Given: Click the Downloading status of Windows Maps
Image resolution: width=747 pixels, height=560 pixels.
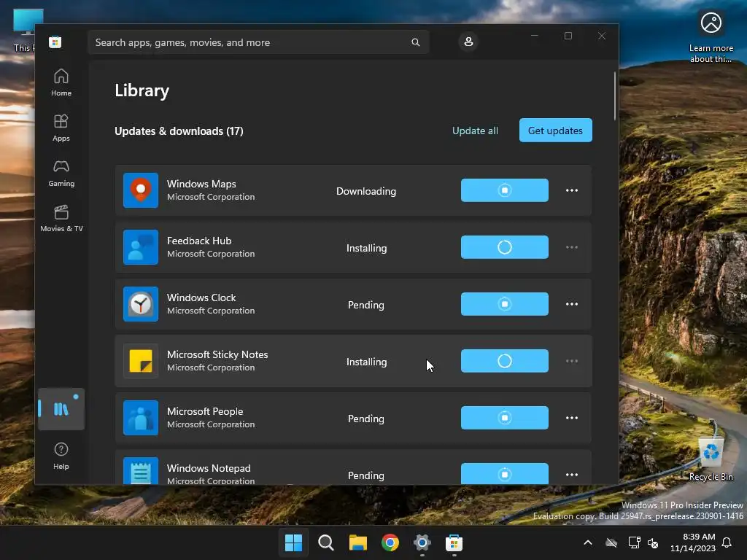Looking at the screenshot, I should coord(366,191).
